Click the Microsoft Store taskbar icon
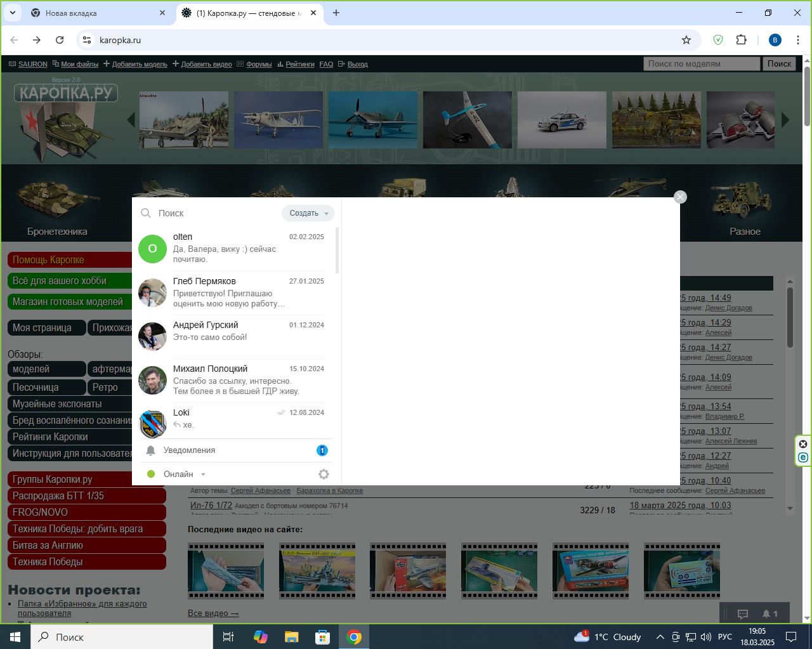 pyautogui.click(x=322, y=637)
